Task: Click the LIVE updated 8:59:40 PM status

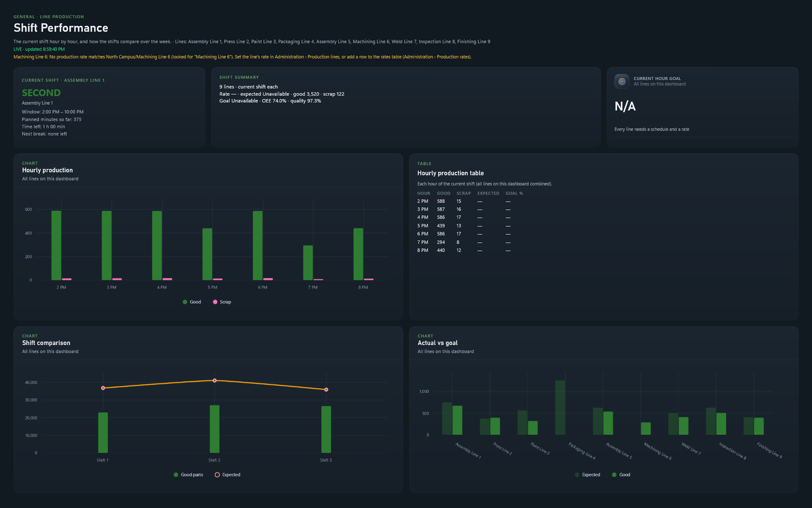Action: click(39, 49)
